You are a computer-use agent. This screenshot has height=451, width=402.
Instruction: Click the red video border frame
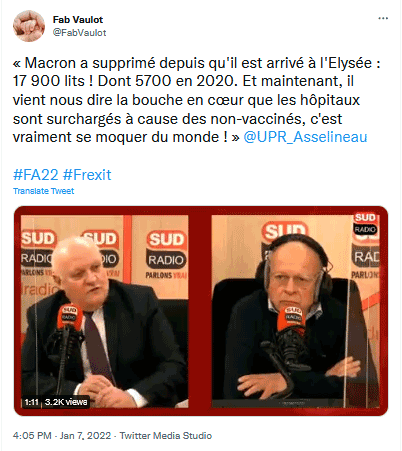tap(201, 211)
